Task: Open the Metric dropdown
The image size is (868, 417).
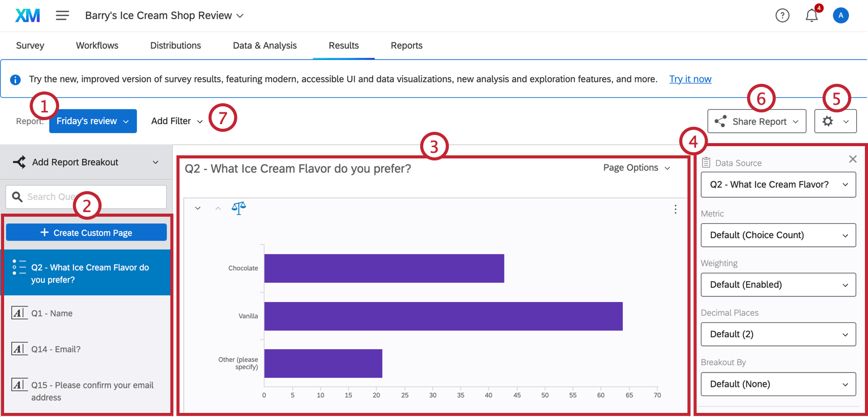Action: pos(778,235)
